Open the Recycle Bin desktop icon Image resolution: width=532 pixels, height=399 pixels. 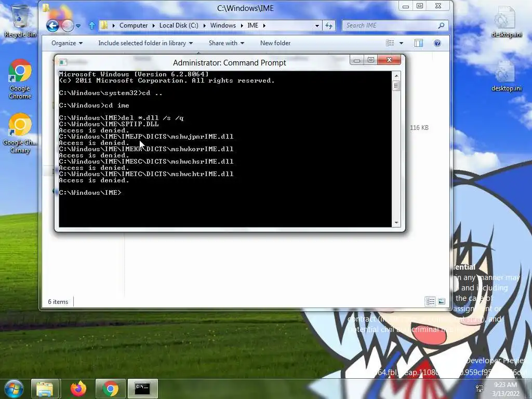tap(20, 21)
